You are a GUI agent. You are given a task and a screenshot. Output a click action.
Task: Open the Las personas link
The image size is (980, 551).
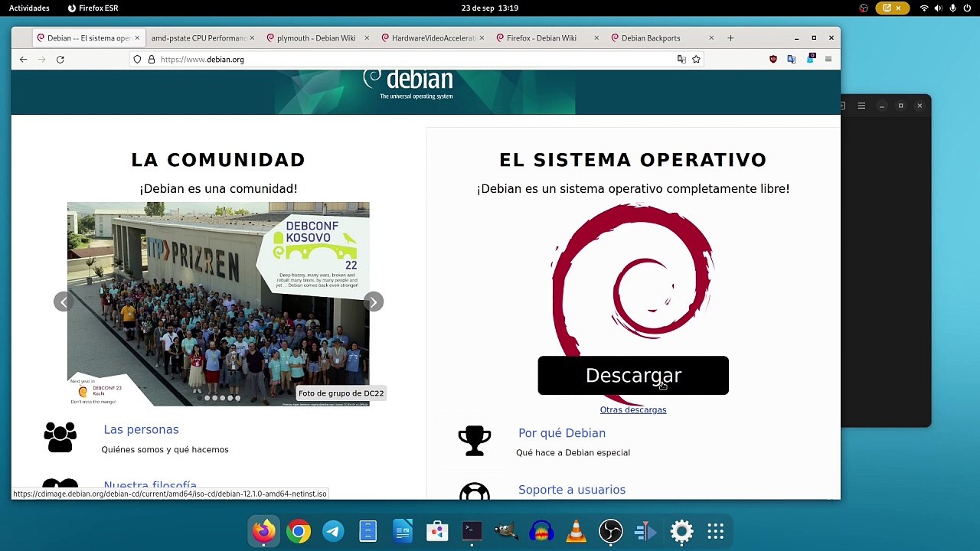coord(141,430)
